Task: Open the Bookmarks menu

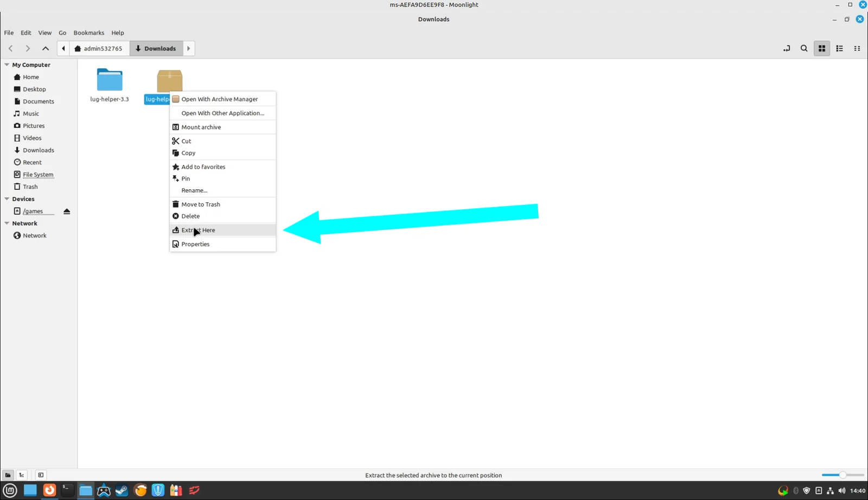Action: click(88, 33)
